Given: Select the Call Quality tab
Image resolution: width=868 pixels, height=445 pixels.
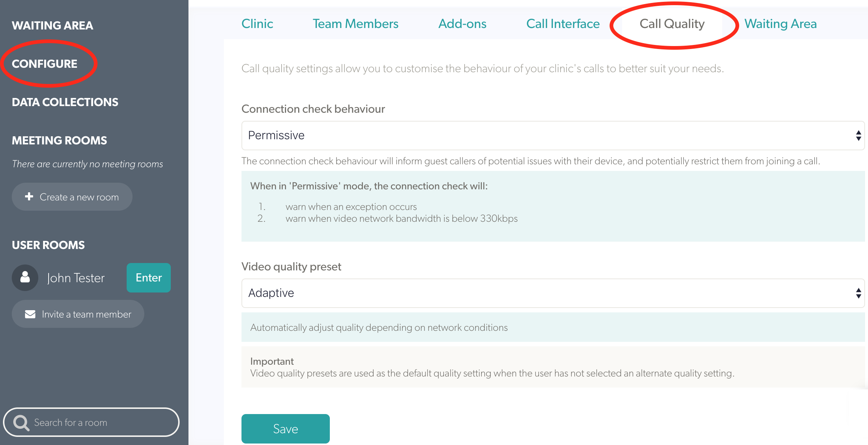Looking at the screenshot, I should tap(671, 23).
